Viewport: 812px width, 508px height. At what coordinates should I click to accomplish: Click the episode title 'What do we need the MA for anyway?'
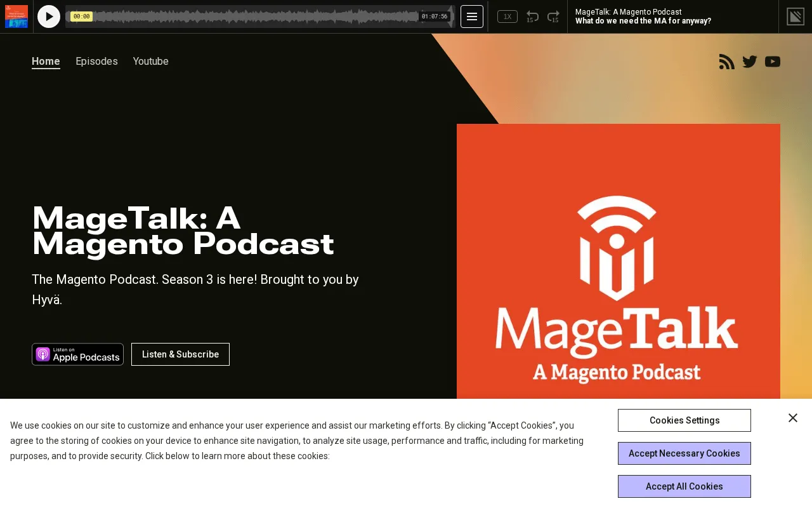point(643,21)
